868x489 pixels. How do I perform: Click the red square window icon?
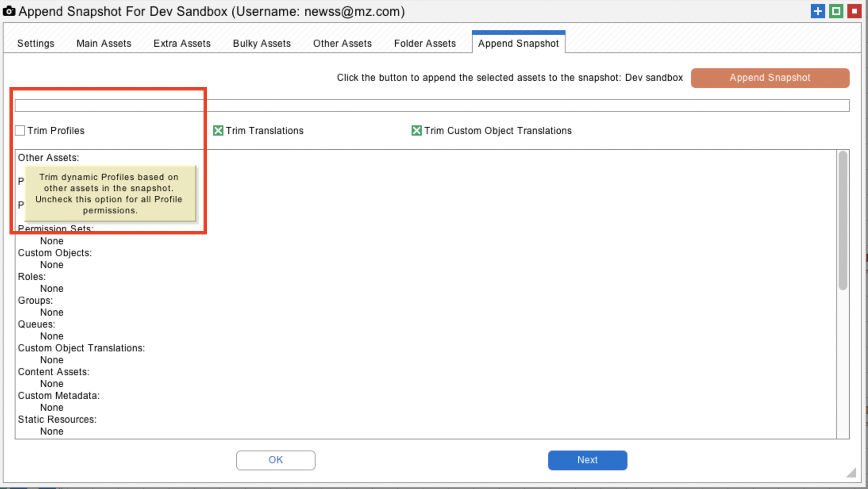854,11
